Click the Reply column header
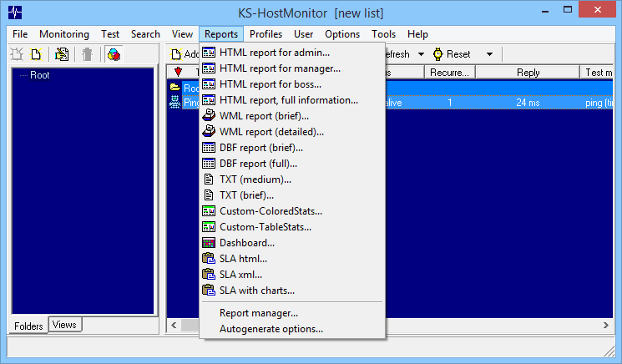Image resolution: width=622 pixels, height=364 pixels. 528,72
